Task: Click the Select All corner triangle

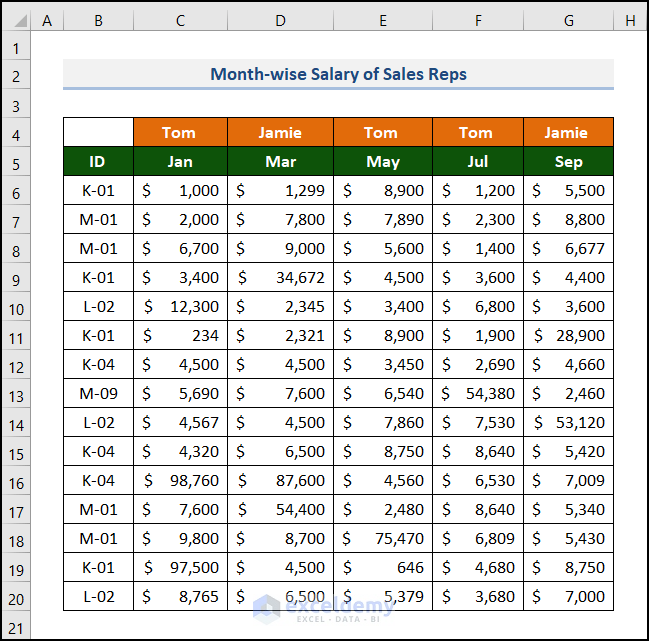Action: [20, 20]
